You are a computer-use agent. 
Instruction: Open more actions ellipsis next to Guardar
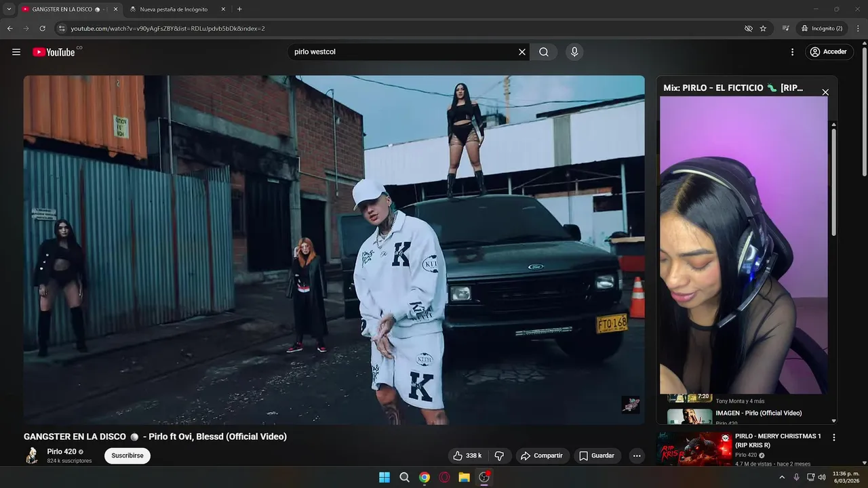click(x=637, y=456)
